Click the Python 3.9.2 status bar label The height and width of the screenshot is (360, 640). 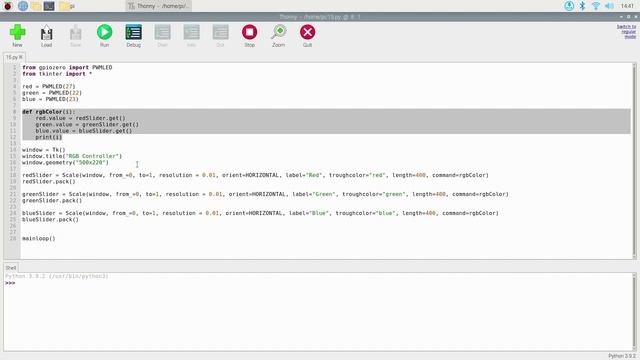(622, 356)
